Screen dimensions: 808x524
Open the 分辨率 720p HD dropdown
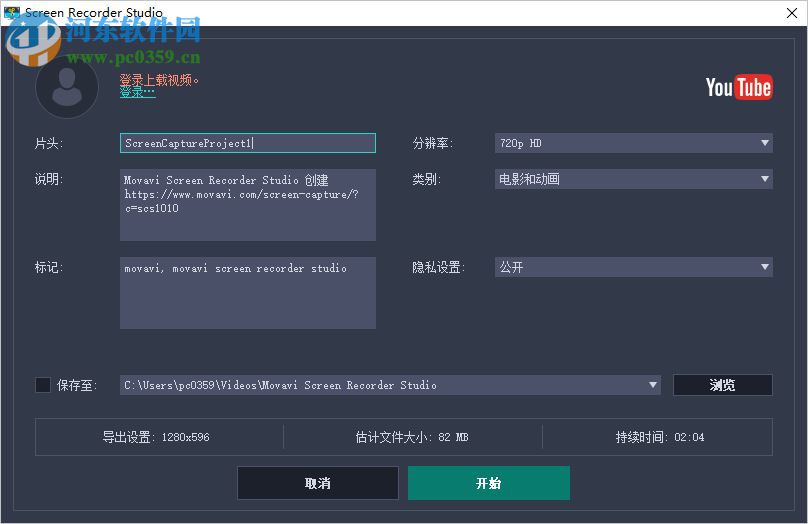tap(633, 143)
